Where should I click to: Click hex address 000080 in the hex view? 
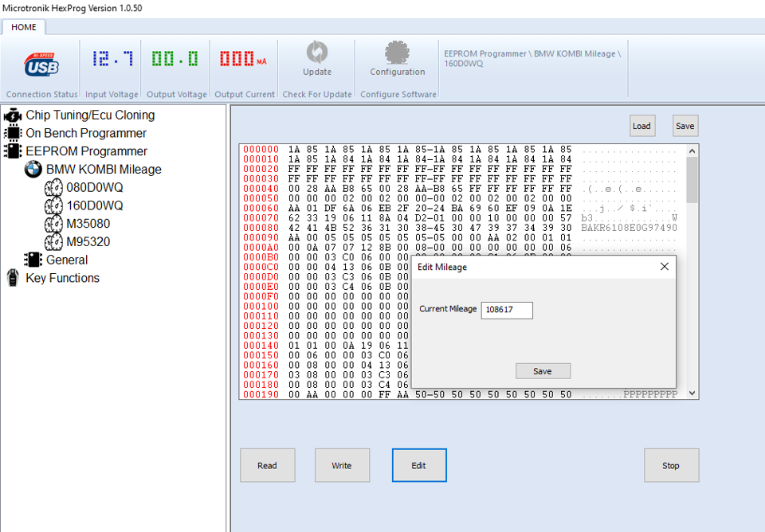261,228
